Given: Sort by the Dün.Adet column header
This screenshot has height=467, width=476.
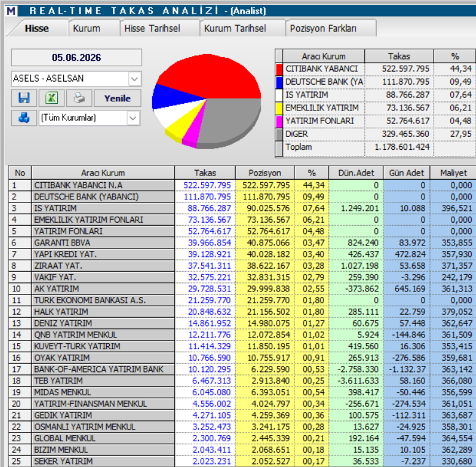Looking at the screenshot, I should 356,173.
